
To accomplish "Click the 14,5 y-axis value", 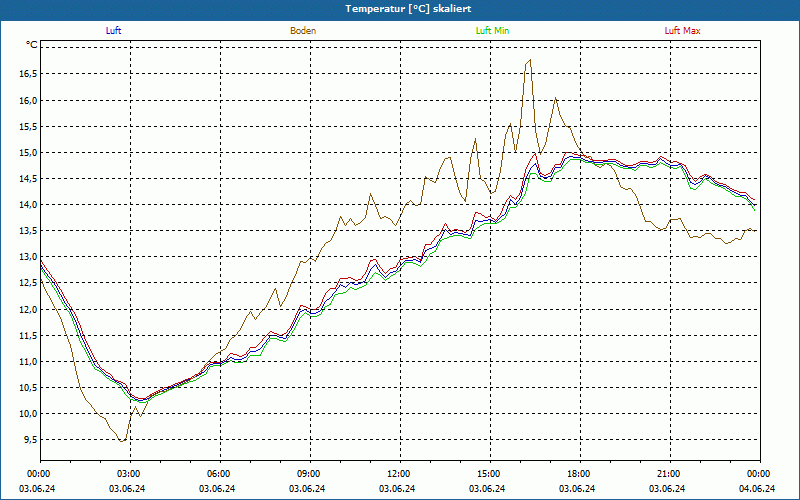I will pyautogui.click(x=28, y=179).
